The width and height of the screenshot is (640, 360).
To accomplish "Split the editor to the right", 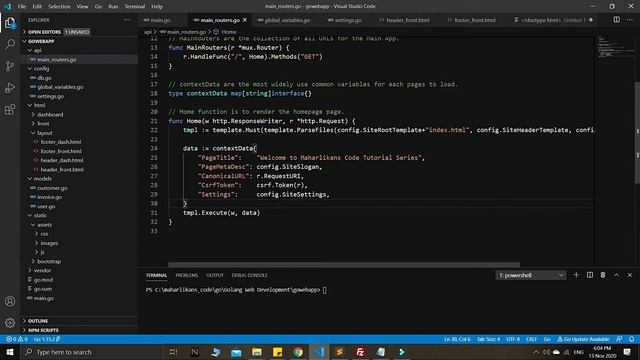I will coord(616,20).
